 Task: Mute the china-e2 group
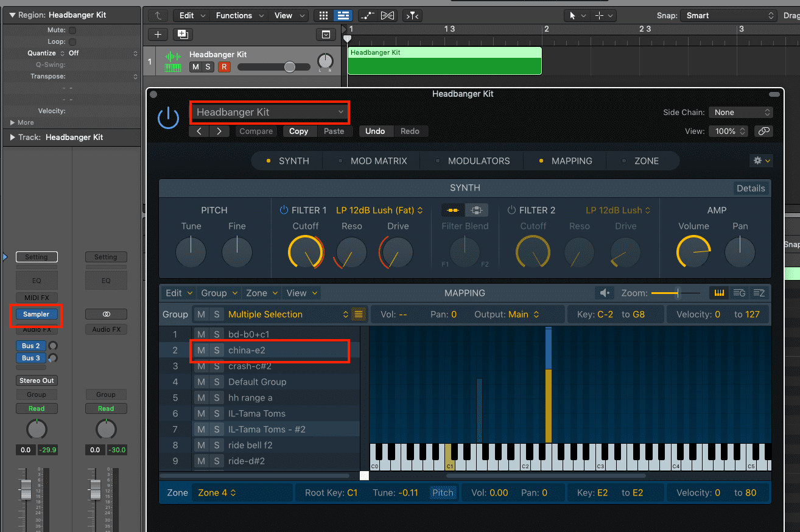pyautogui.click(x=201, y=350)
